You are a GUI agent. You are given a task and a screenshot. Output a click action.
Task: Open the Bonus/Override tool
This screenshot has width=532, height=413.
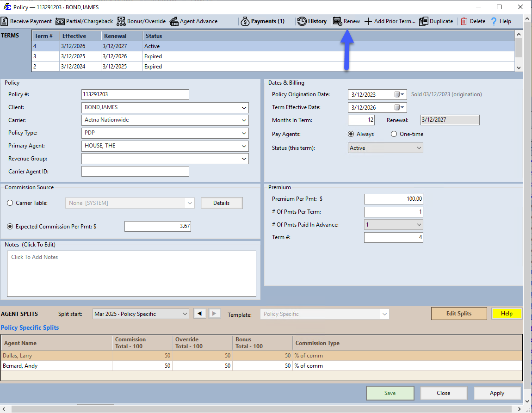point(141,21)
